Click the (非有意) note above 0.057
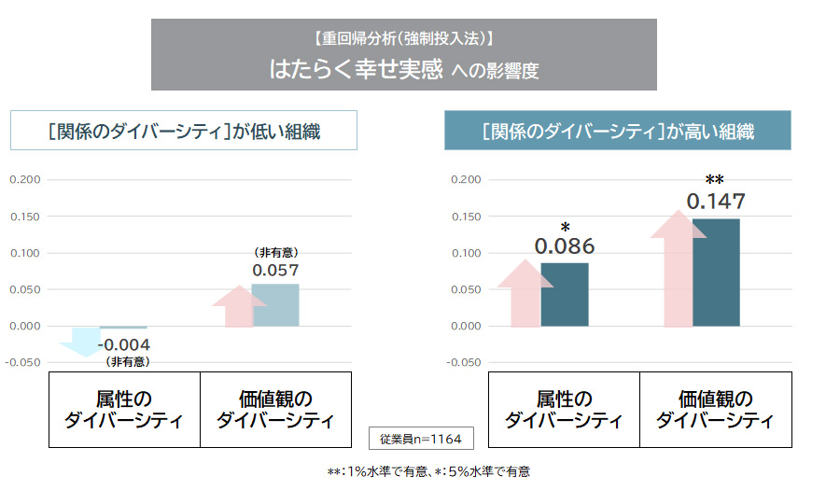Image resolution: width=840 pixels, height=504 pixels. (274, 252)
